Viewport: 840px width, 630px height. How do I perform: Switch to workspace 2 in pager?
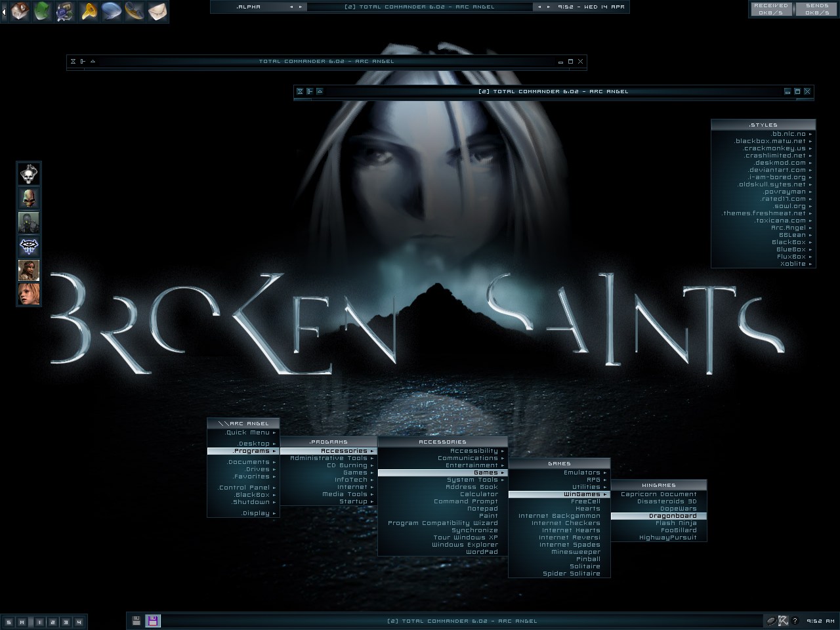coord(53,622)
